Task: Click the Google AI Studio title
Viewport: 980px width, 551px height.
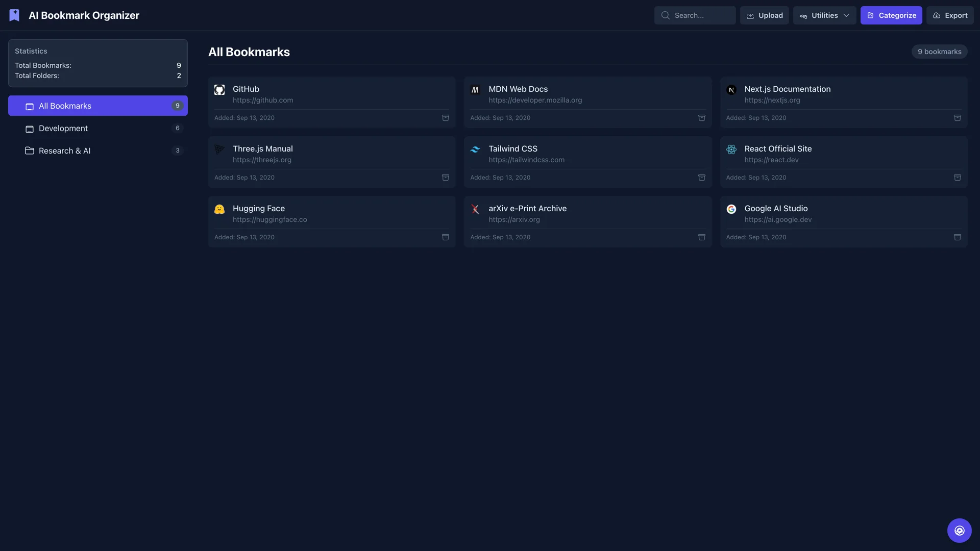Action: [776, 208]
